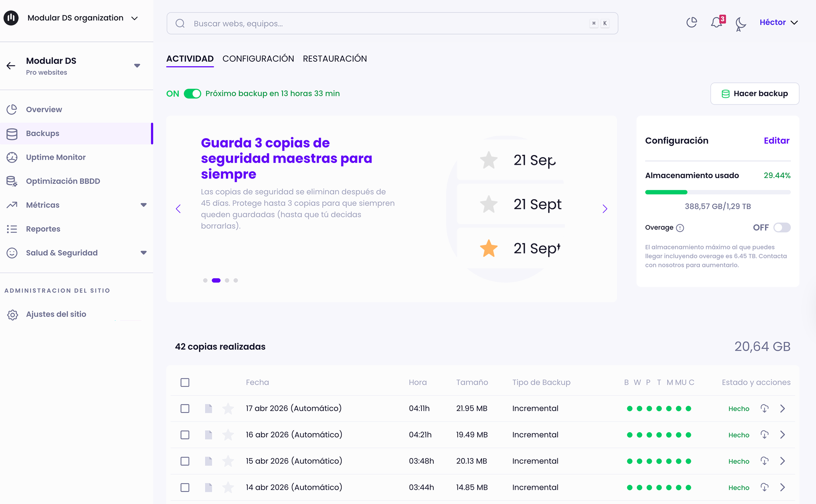
Task: Go back using the left arrow icon
Action: [11, 66]
